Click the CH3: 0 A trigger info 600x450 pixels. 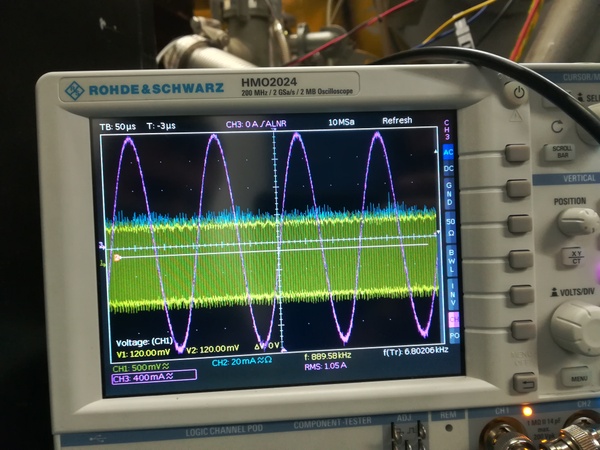tap(256, 124)
